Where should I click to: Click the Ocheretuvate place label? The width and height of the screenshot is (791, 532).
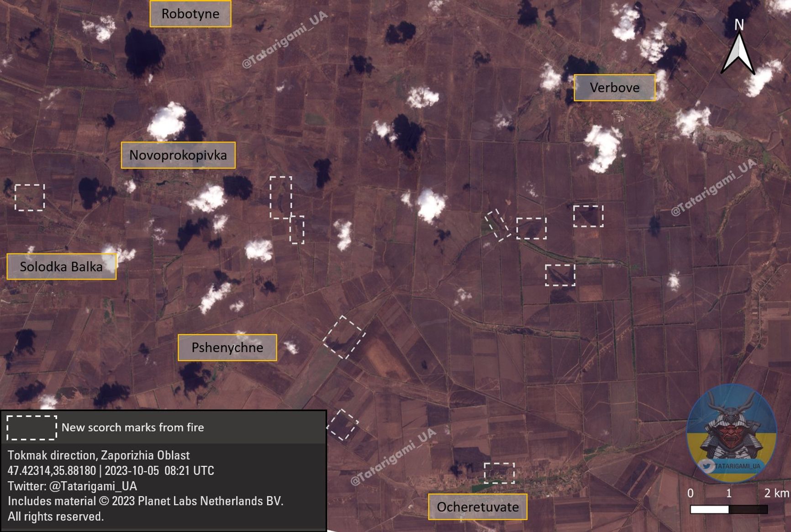(477, 507)
